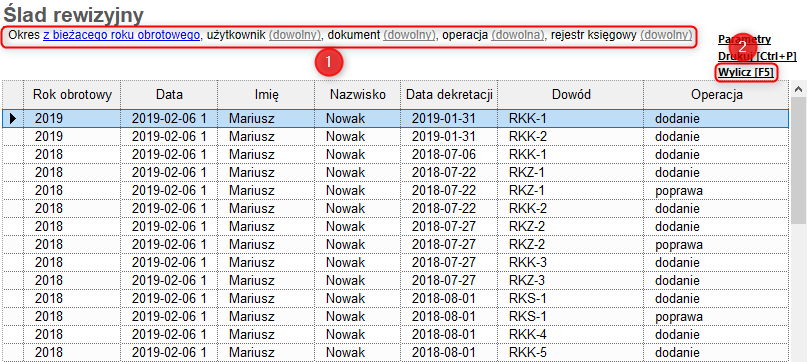Change the operacja filter set to (dowolna)

[x=518, y=35]
